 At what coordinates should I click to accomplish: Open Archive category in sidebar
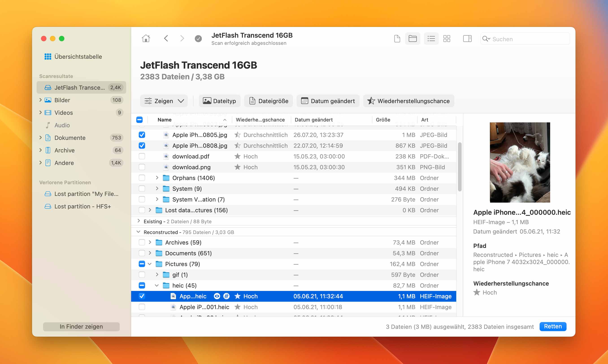pyautogui.click(x=81, y=150)
